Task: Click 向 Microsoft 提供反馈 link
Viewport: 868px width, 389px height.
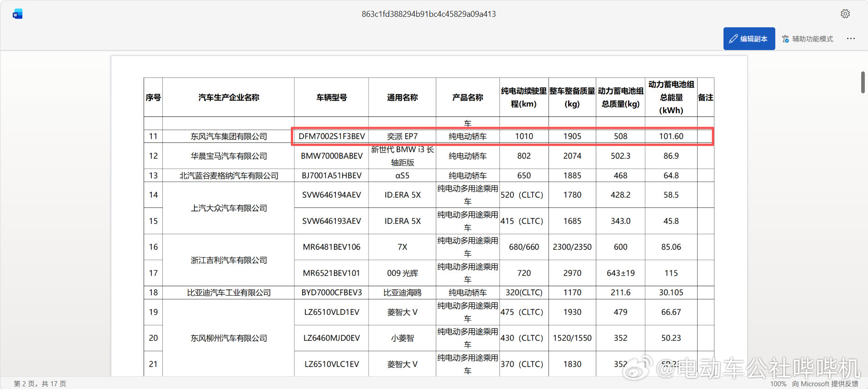Action: (x=825, y=384)
